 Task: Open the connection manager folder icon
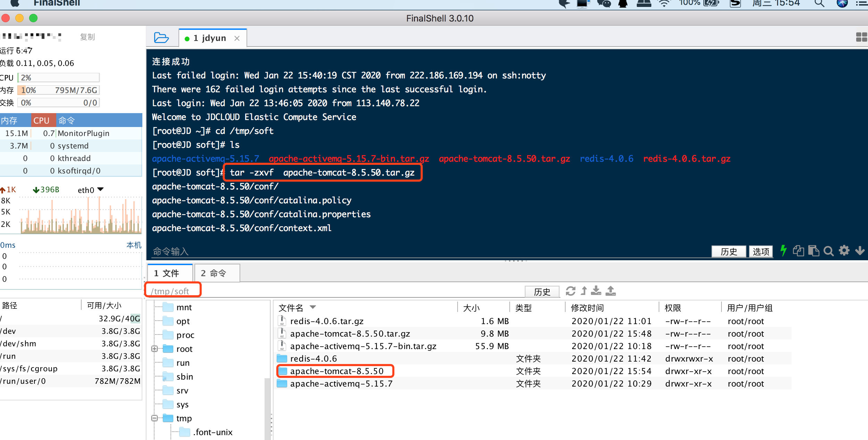tap(161, 37)
